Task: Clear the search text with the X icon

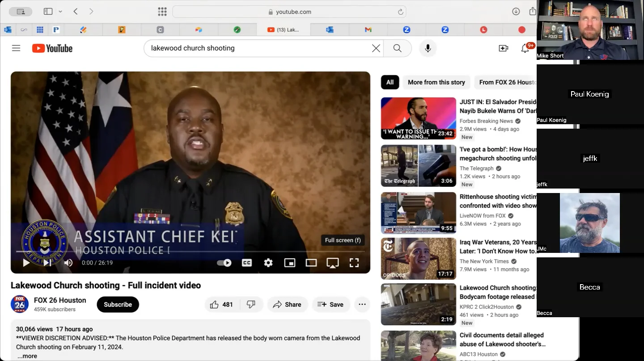Action: (x=376, y=48)
